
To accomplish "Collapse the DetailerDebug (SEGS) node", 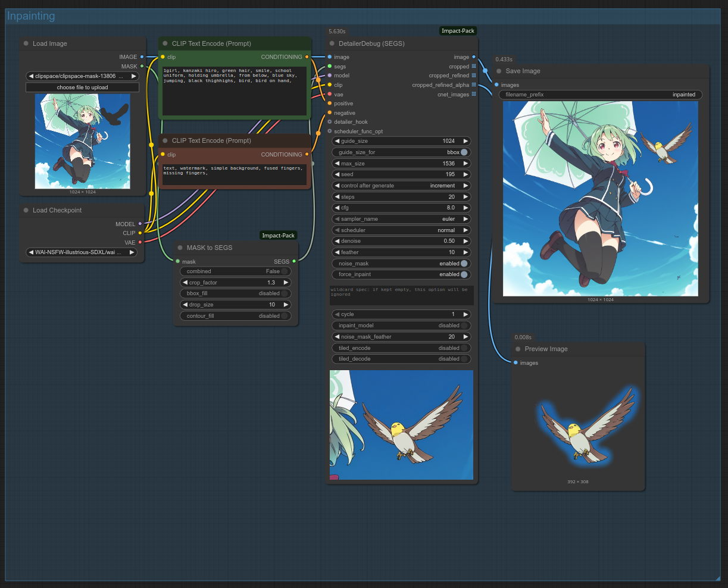I will (332, 43).
